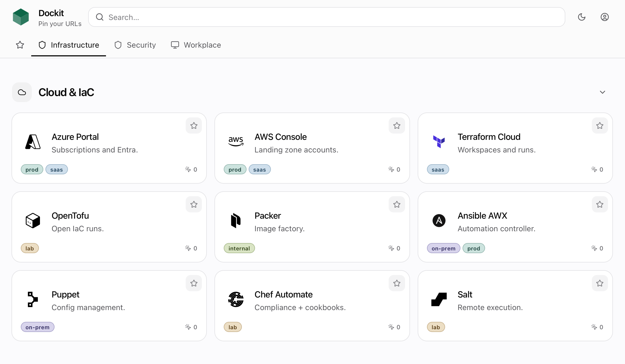Image resolution: width=625 pixels, height=364 pixels.
Task: Favorite the Salt card star
Action: [x=600, y=283]
